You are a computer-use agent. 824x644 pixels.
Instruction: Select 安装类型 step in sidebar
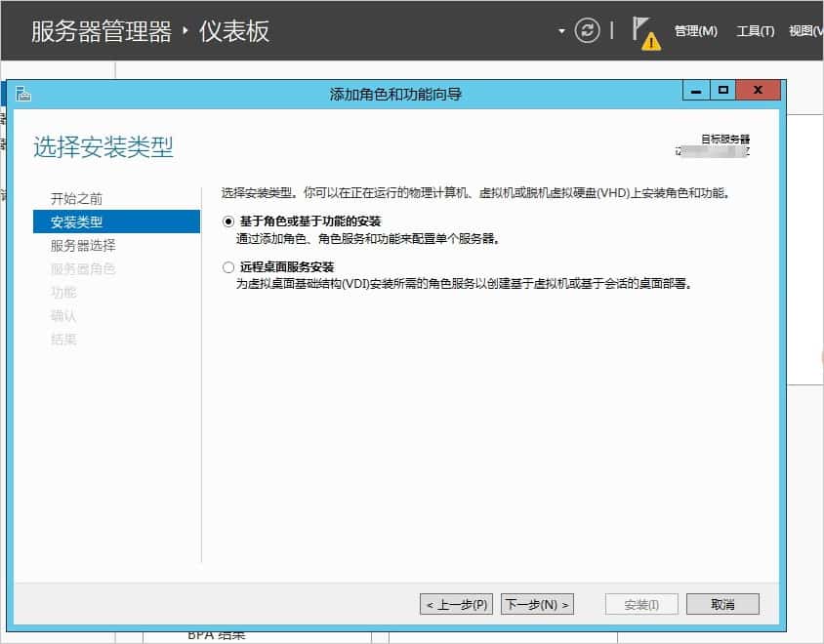pos(76,222)
